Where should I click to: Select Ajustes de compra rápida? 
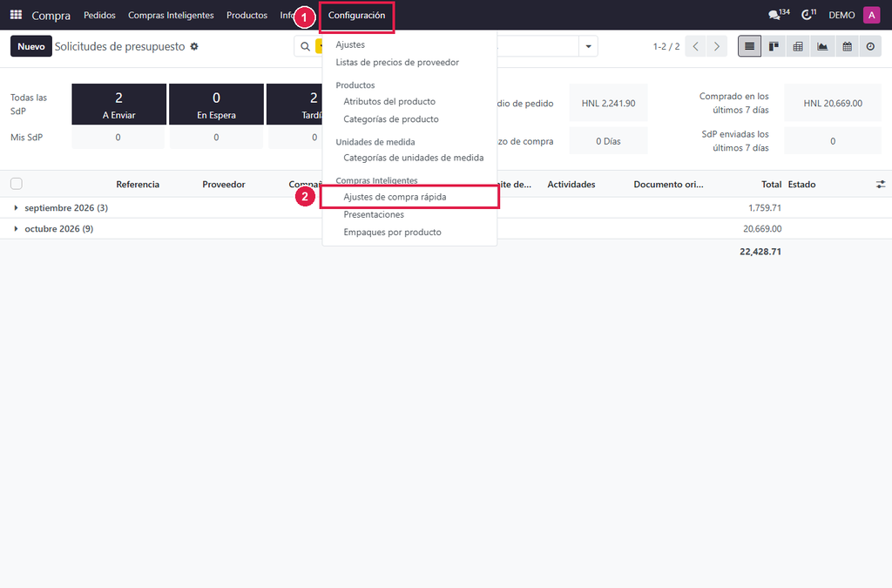pyautogui.click(x=395, y=197)
